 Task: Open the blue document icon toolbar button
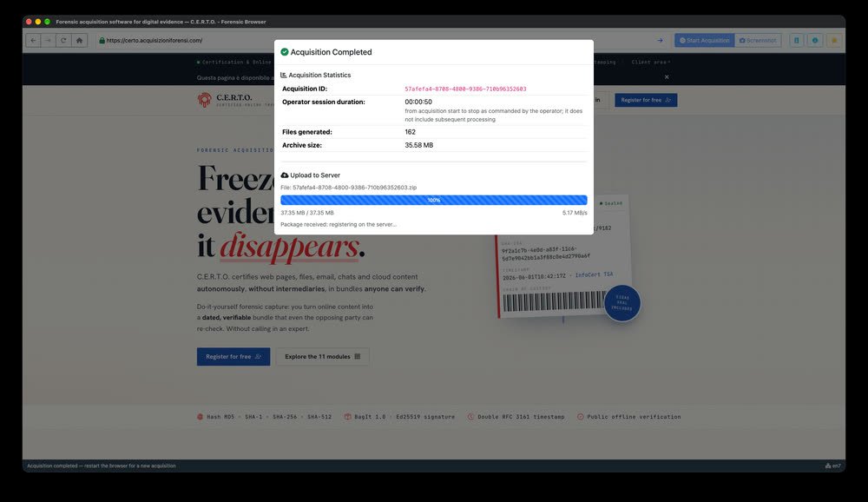point(797,41)
